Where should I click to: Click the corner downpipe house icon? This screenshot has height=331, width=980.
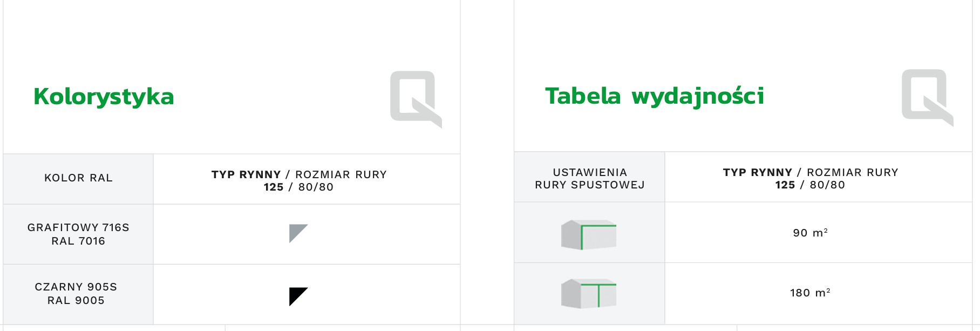click(x=589, y=235)
